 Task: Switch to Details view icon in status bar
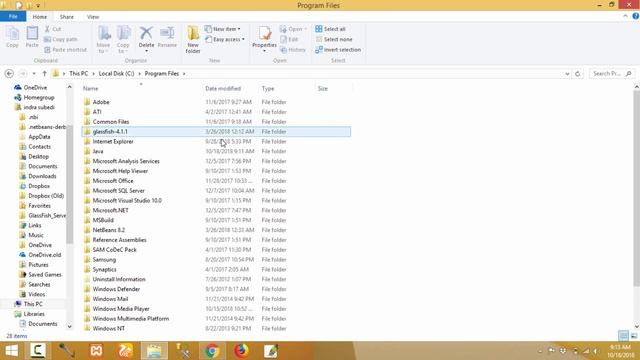click(623, 336)
